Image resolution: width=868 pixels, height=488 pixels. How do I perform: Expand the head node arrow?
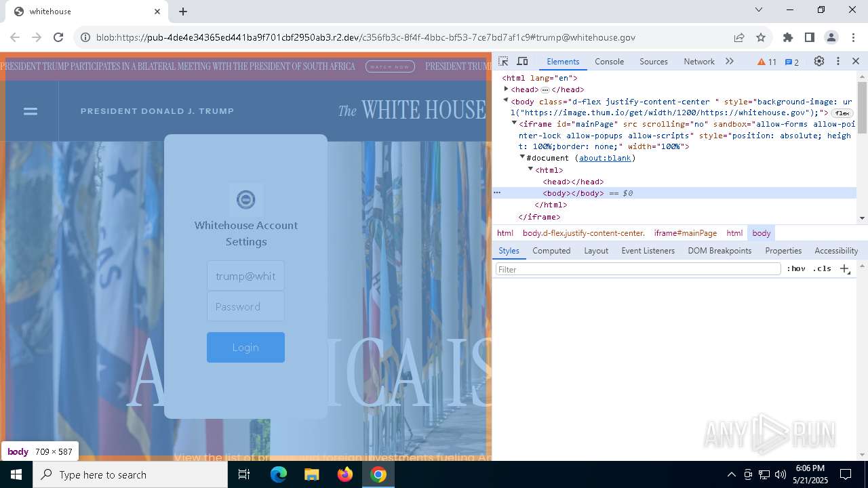(506, 89)
